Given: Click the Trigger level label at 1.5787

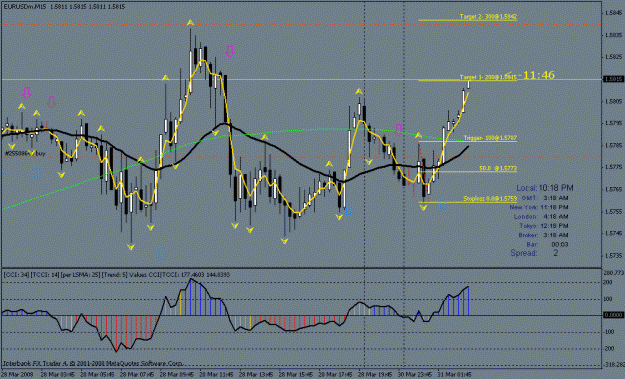Looking at the screenshot, I should [490, 138].
